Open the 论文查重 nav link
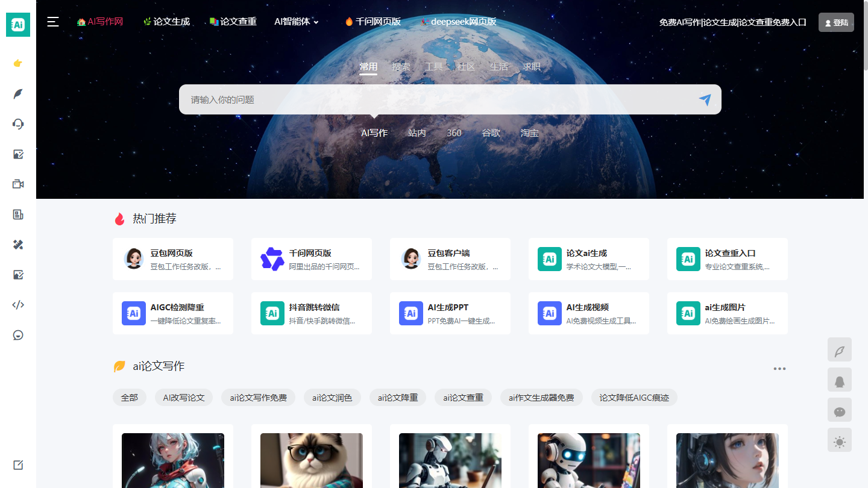 pos(233,22)
